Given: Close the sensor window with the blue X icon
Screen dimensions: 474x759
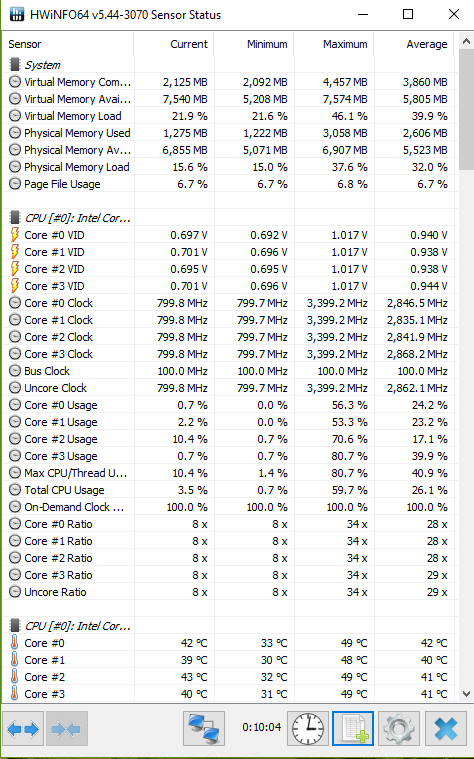Looking at the screenshot, I should click(446, 728).
